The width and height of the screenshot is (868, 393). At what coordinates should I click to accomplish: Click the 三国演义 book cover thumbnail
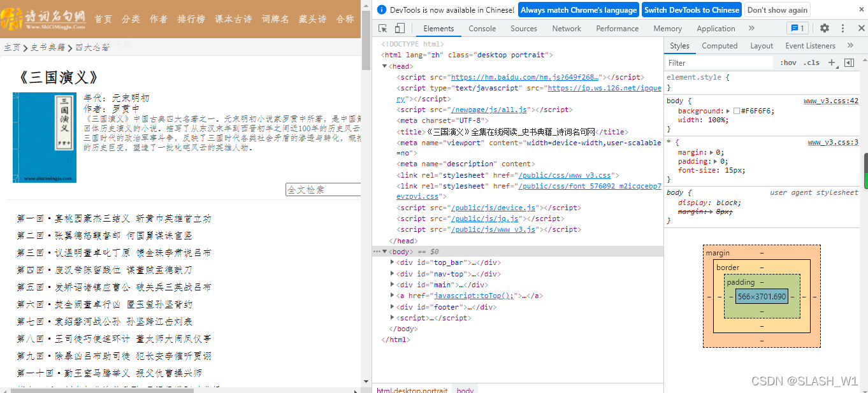tap(45, 138)
